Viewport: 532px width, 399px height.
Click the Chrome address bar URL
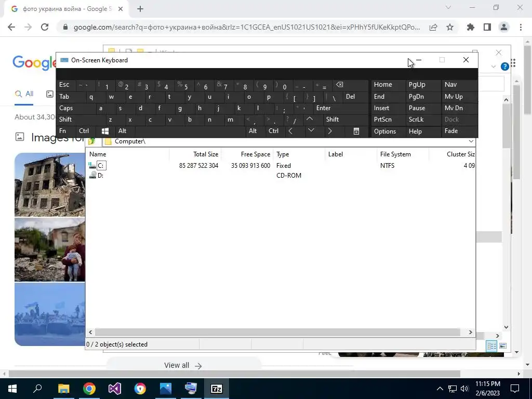(247, 27)
